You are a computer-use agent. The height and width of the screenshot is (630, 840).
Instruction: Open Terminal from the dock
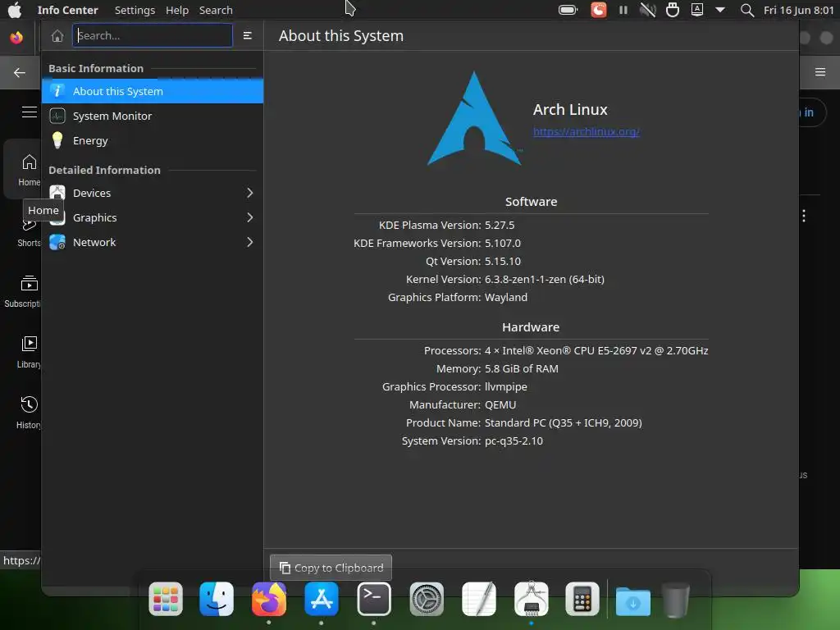coord(374,599)
